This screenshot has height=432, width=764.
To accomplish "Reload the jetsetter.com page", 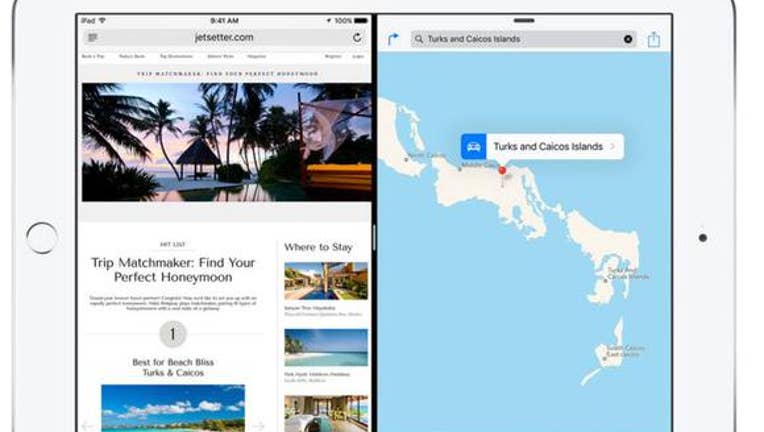I will pos(357,38).
